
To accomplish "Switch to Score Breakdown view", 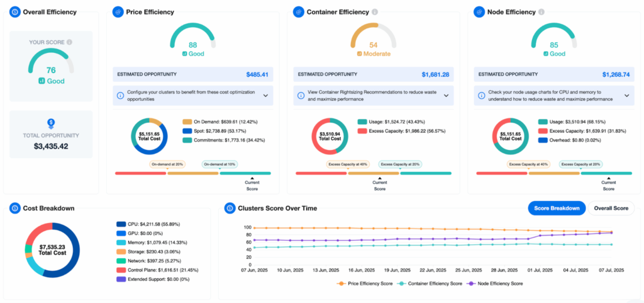I will (x=557, y=209).
